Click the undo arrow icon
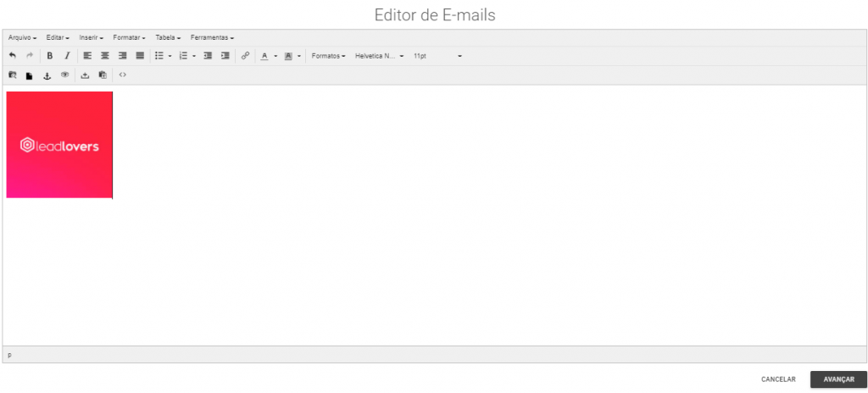The image size is (868, 393). [13, 56]
